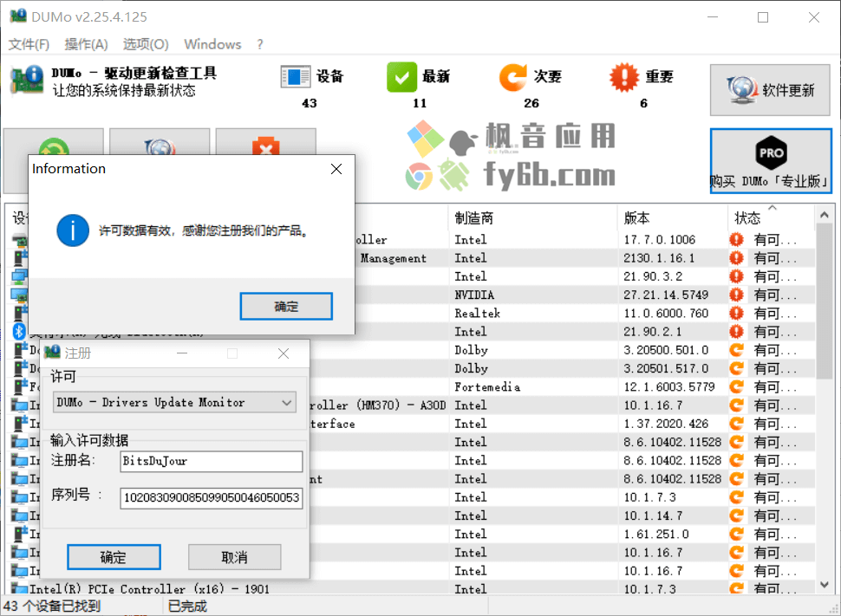The image size is (841, 616).
Task: Click the orange status icon for version 3.20500.501.0
Action: 736,350
